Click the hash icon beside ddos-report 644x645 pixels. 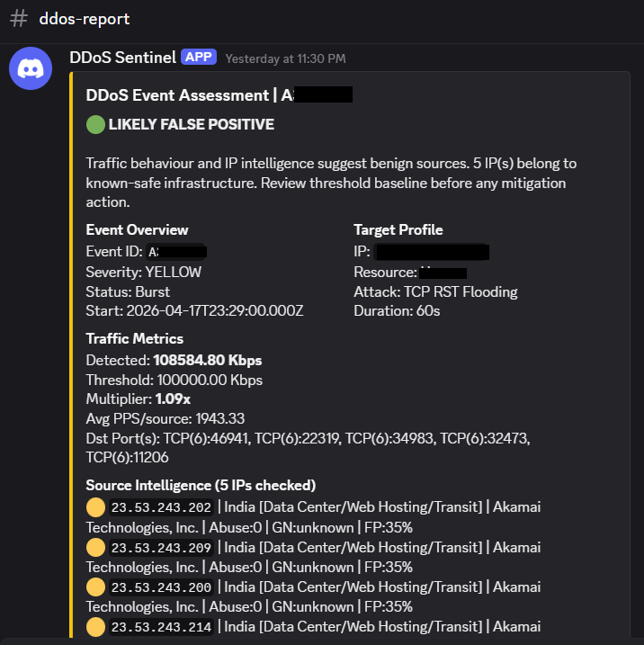(x=19, y=19)
